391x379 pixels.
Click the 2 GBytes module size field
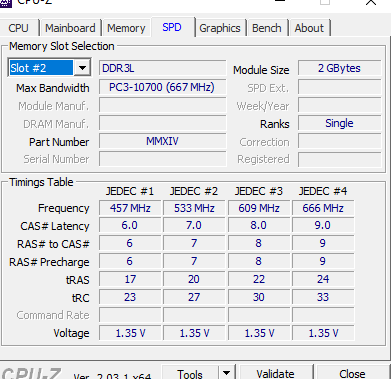pyautogui.click(x=339, y=68)
